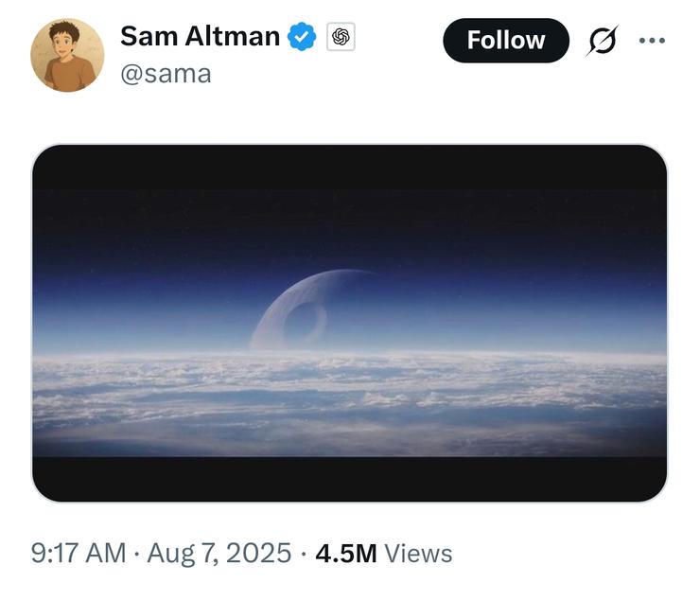Expand the Death Star image
The height and width of the screenshot is (600, 700).
[349, 323]
